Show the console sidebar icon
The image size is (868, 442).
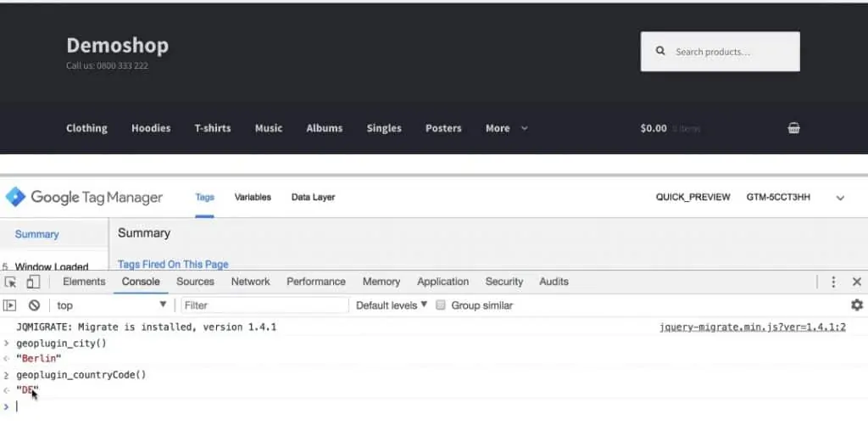pyautogui.click(x=10, y=305)
